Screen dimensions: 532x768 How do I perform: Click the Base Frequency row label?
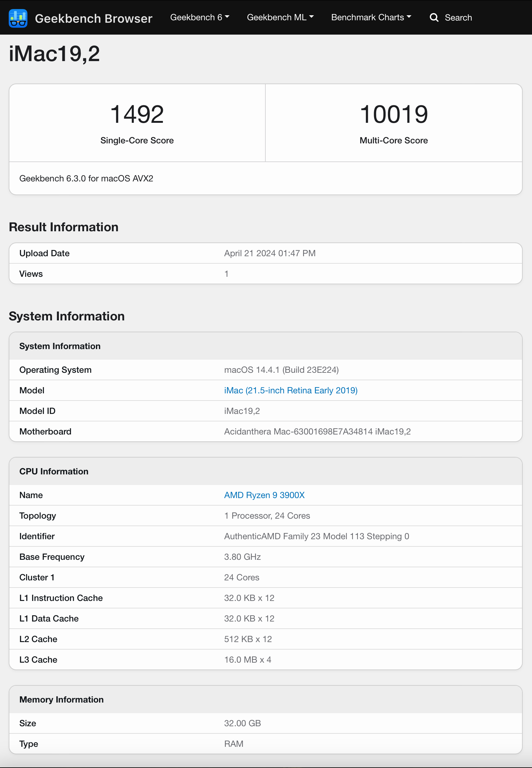click(52, 557)
